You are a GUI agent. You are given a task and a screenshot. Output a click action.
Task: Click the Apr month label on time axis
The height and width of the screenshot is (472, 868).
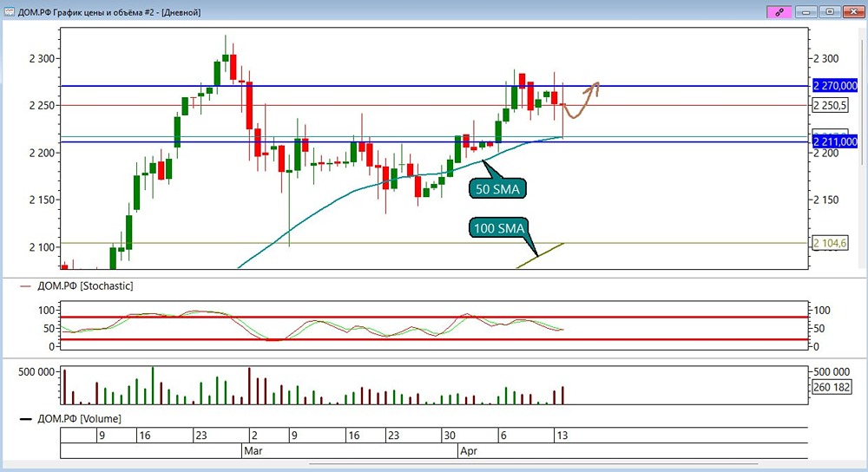coord(469,451)
